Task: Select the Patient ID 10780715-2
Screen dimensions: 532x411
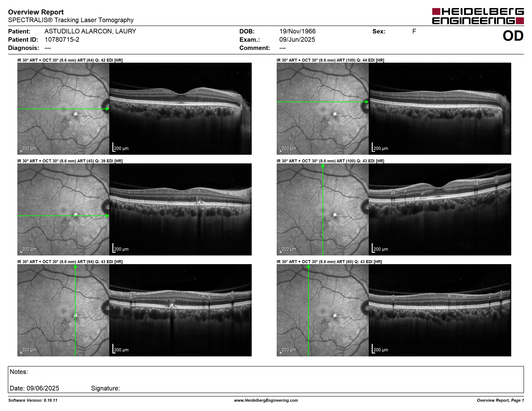Action: pyautogui.click(x=62, y=39)
